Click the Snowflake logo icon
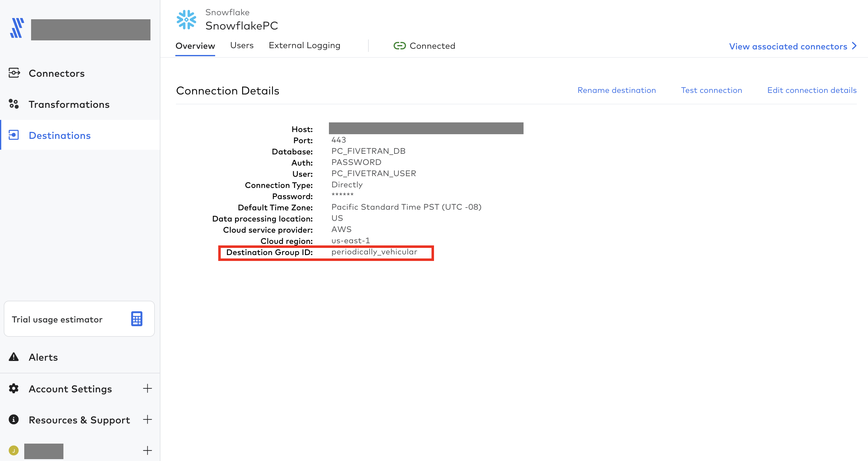Image resolution: width=868 pixels, height=461 pixels. (186, 20)
